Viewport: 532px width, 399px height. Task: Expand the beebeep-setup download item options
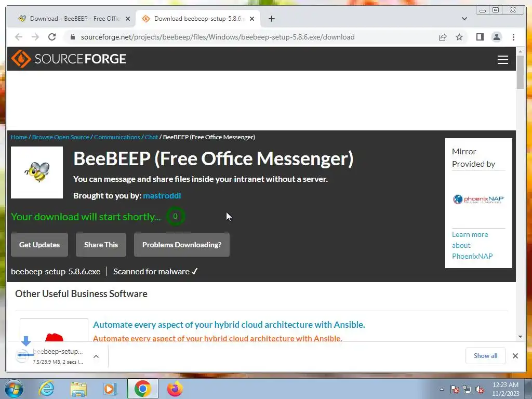pos(96,356)
